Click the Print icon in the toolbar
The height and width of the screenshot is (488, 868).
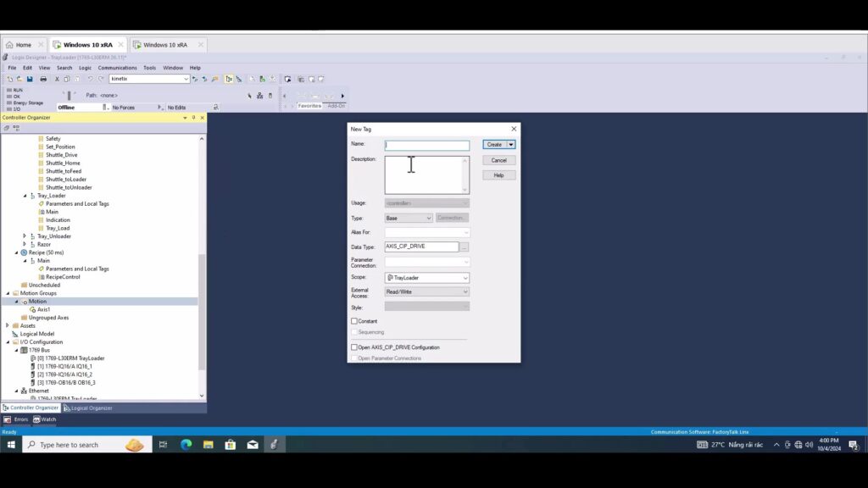pos(43,79)
